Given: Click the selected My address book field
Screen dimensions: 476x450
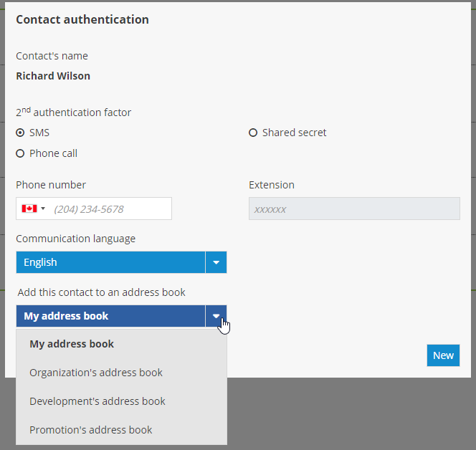Looking at the screenshot, I should pos(110,316).
